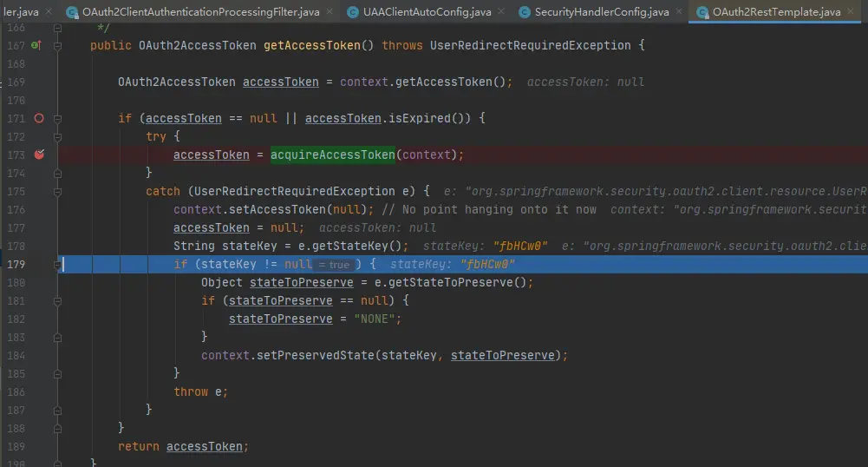Click getStateToPreserve call on line 180

450,282
